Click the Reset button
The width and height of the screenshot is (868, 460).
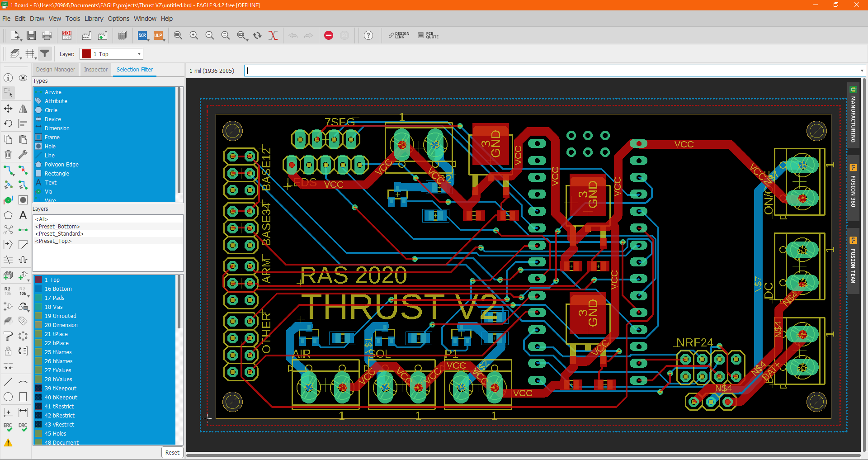[172, 452]
